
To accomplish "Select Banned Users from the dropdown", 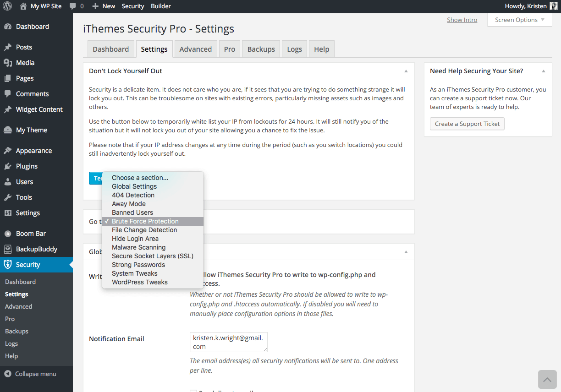I will click(153, 212).
